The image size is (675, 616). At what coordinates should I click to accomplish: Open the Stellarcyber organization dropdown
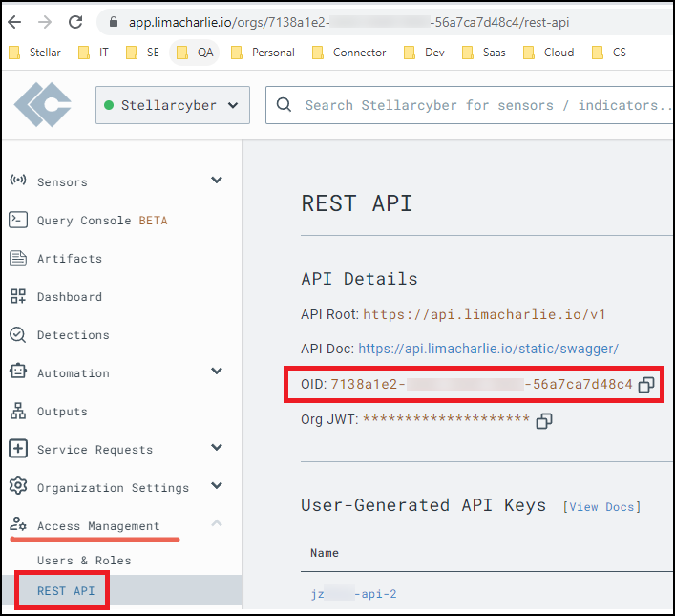point(173,105)
